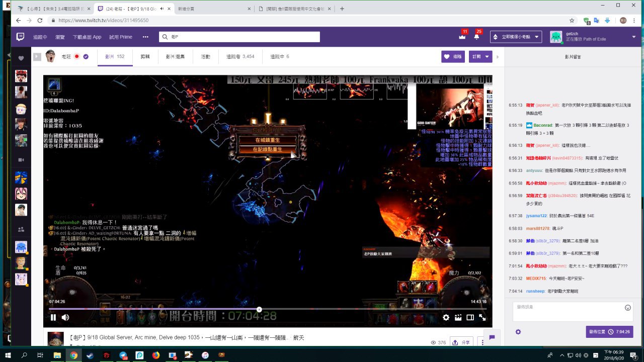644x362 pixels.
Task: Switch to 活動 events tab
Action: pyautogui.click(x=205, y=57)
